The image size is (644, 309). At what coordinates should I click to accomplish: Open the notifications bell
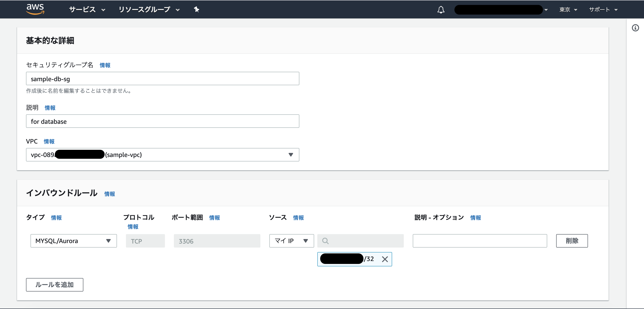click(x=441, y=9)
